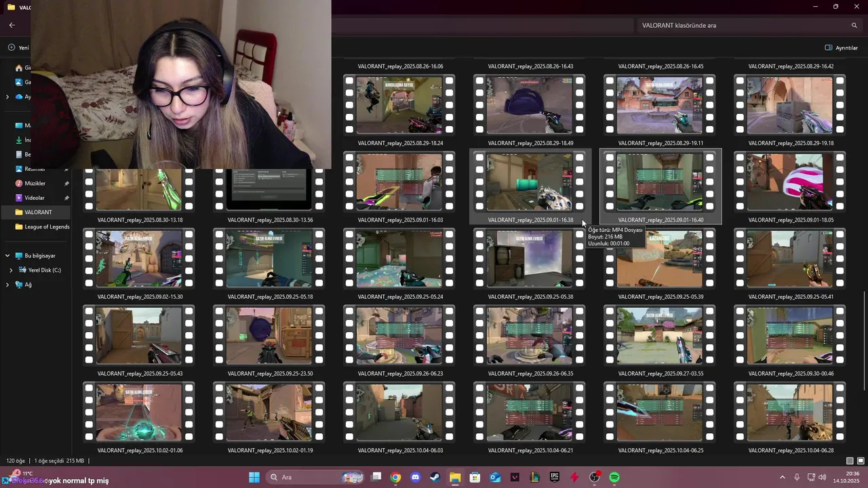Image resolution: width=868 pixels, height=488 pixels.
Task: Select Ağ (network) in sidebar
Action: click(x=23, y=285)
